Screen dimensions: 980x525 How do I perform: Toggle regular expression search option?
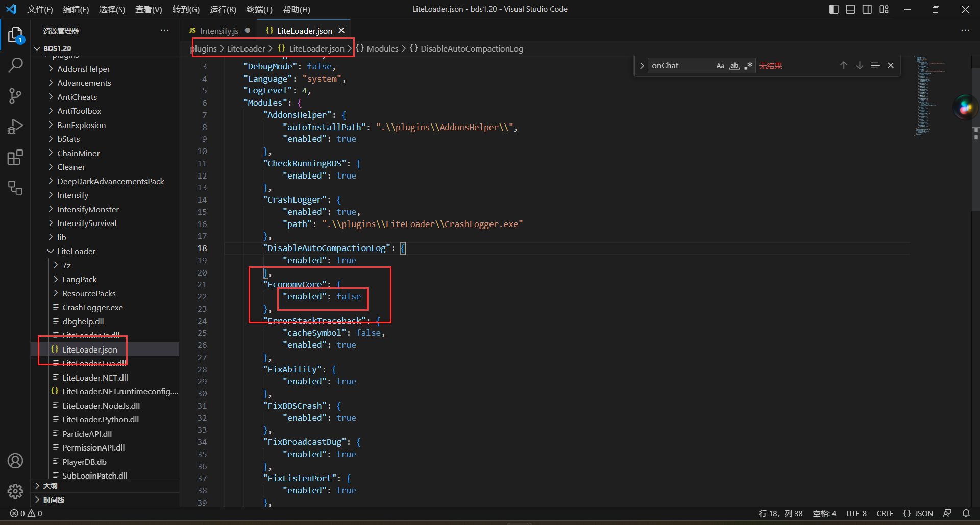(748, 66)
